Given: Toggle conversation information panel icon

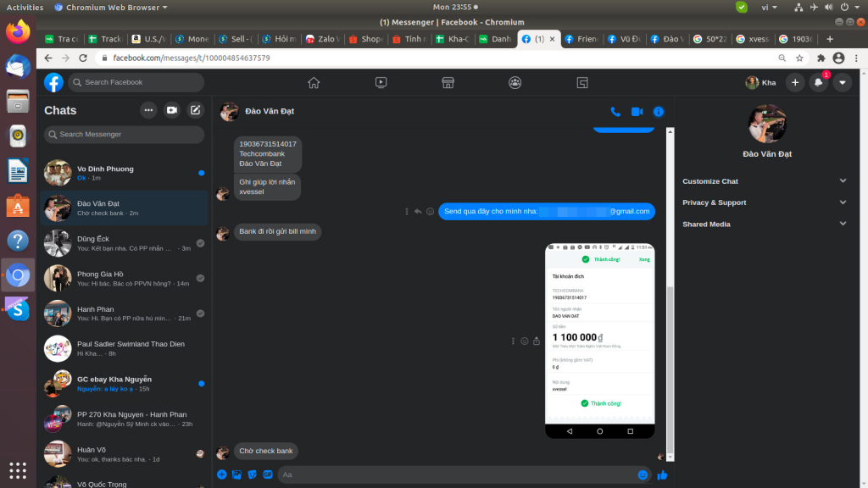Looking at the screenshot, I should [658, 112].
